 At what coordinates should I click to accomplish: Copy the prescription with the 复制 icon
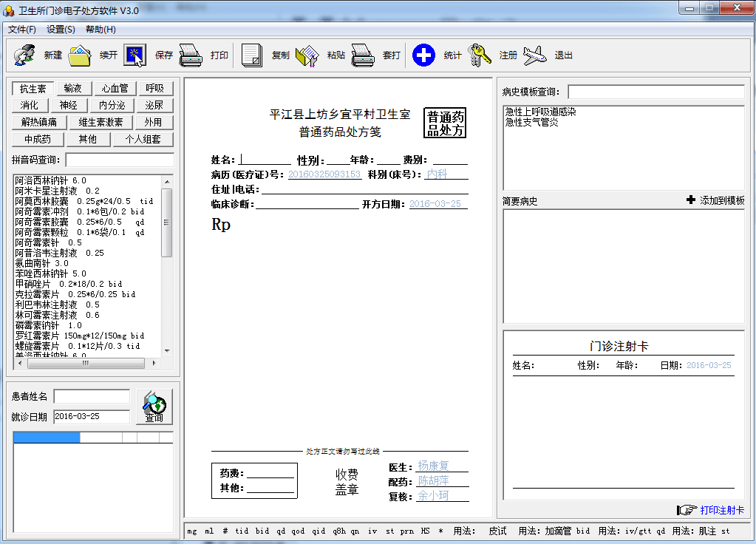[252, 55]
